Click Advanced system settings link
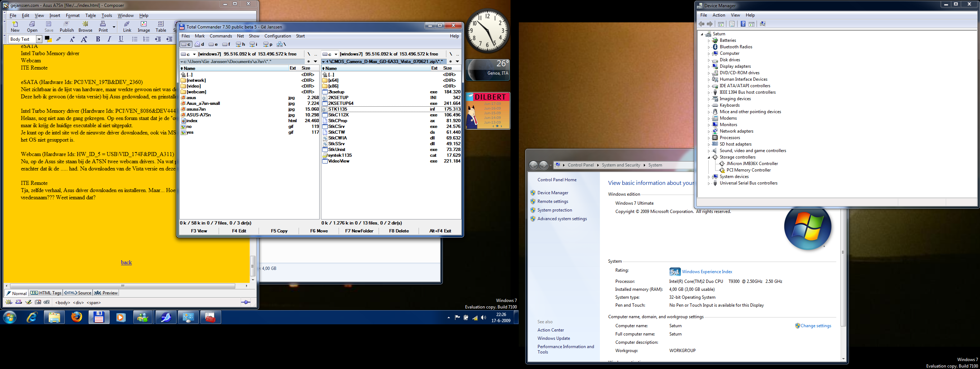 (x=562, y=219)
